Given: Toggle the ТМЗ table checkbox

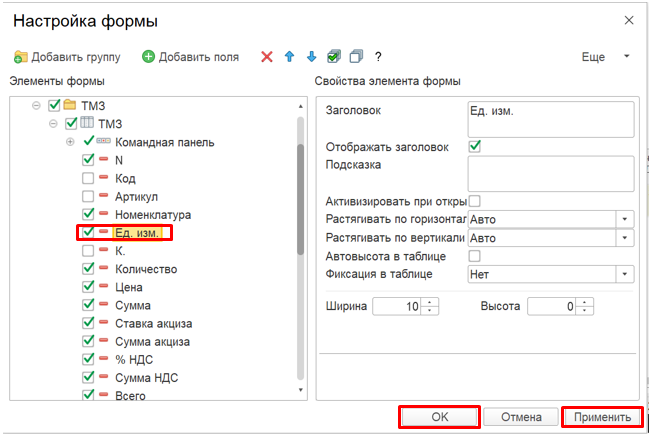Looking at the screenshot, I should pos(71,123).
